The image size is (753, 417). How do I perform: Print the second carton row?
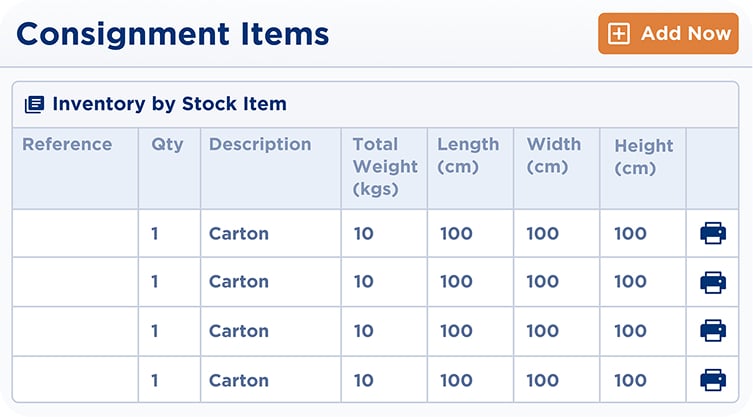click(713, 282)
